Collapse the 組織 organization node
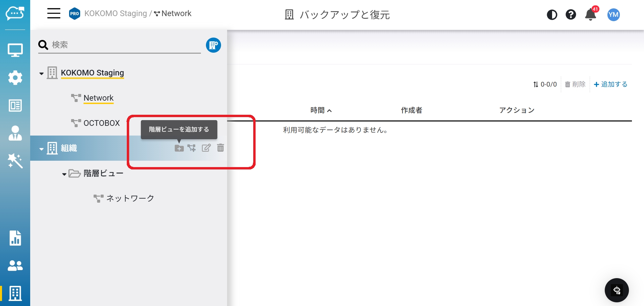The width and height of the screenshot is (644, 306). pos(41,149)
